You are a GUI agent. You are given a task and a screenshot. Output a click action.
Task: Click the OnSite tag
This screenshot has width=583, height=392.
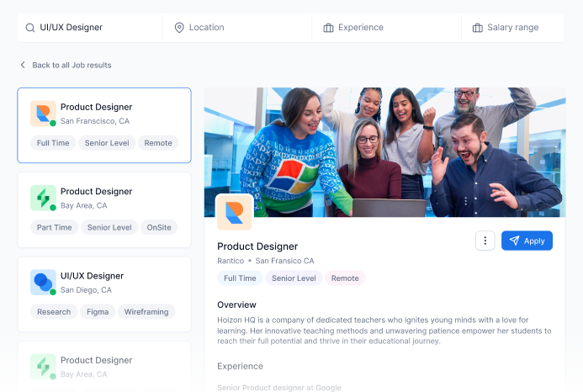click(159, 227)
